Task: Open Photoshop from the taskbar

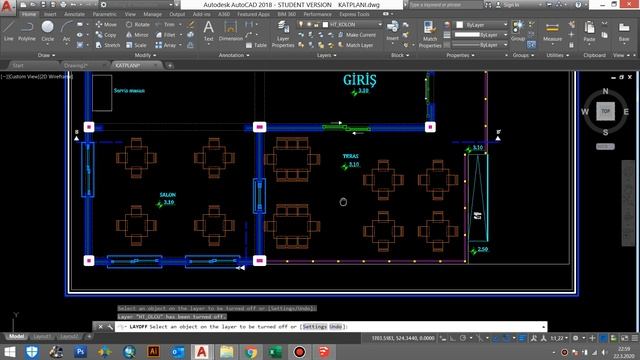Action: pos(80,351)
